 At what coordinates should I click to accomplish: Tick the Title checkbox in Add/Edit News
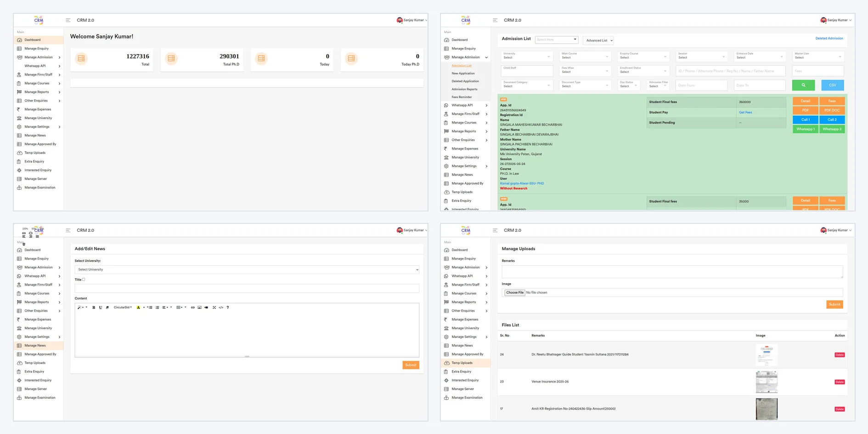point(84,280)
